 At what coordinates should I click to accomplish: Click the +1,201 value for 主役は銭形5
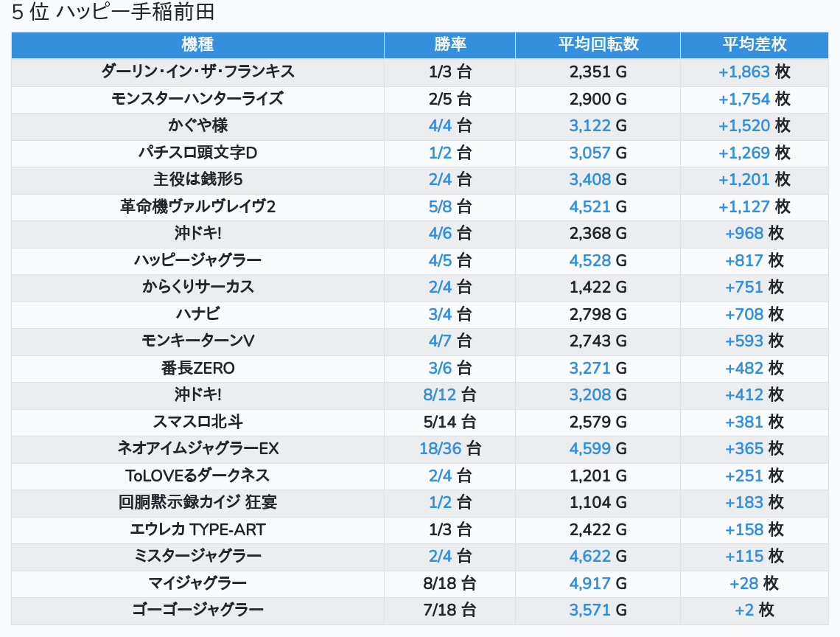[x=743, y=179]
